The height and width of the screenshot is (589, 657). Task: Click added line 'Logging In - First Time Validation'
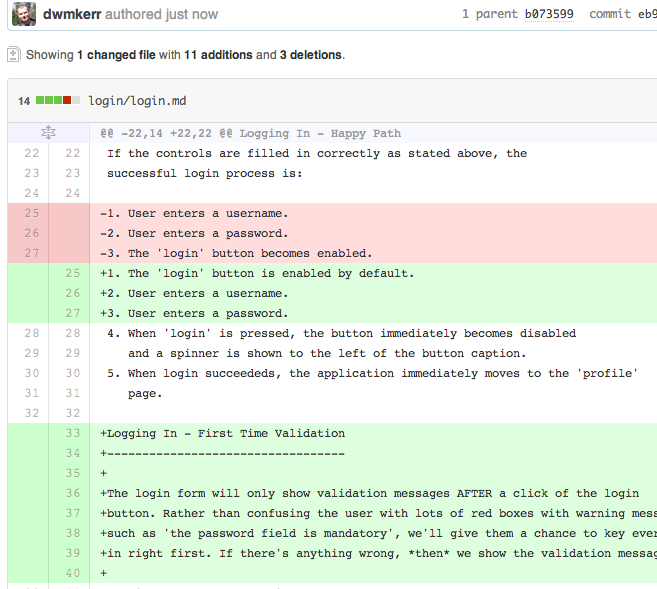(222, 433)
